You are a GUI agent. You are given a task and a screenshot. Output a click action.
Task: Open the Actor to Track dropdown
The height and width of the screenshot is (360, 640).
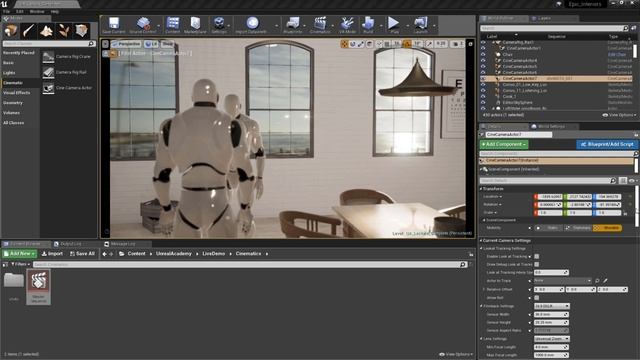point(562,281)
